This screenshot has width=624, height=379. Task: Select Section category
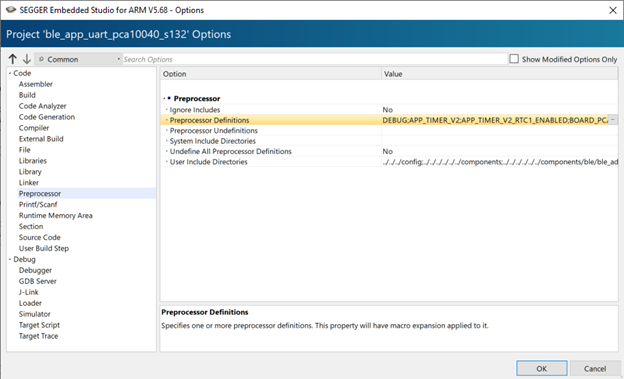[31, 227]
